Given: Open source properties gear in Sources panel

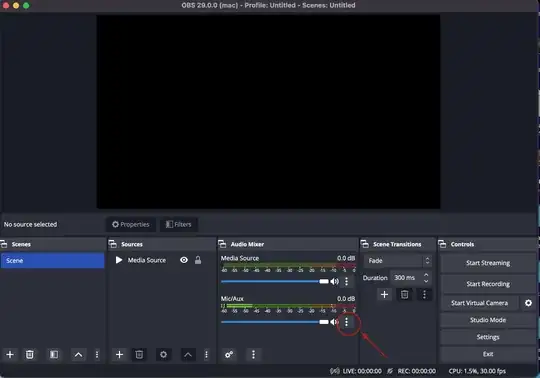Looking at the screenshot, I should pos(163,354).
